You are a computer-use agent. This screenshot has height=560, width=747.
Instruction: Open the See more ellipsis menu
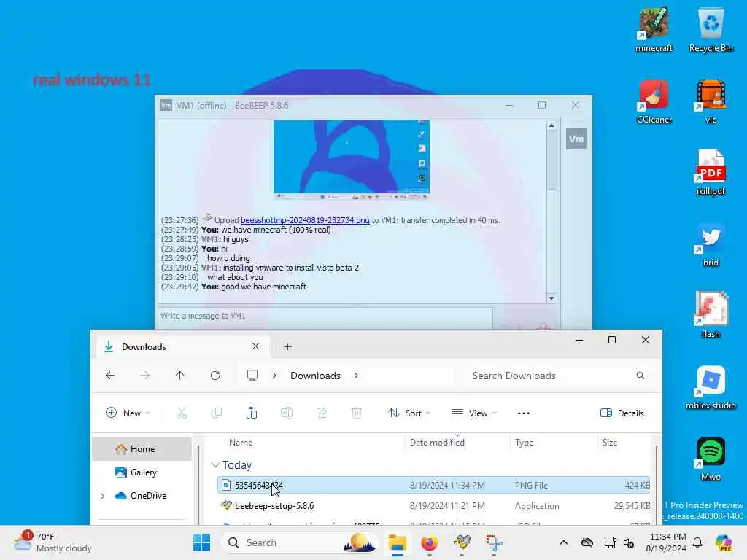pyautogui.click(x=524, y=413)
